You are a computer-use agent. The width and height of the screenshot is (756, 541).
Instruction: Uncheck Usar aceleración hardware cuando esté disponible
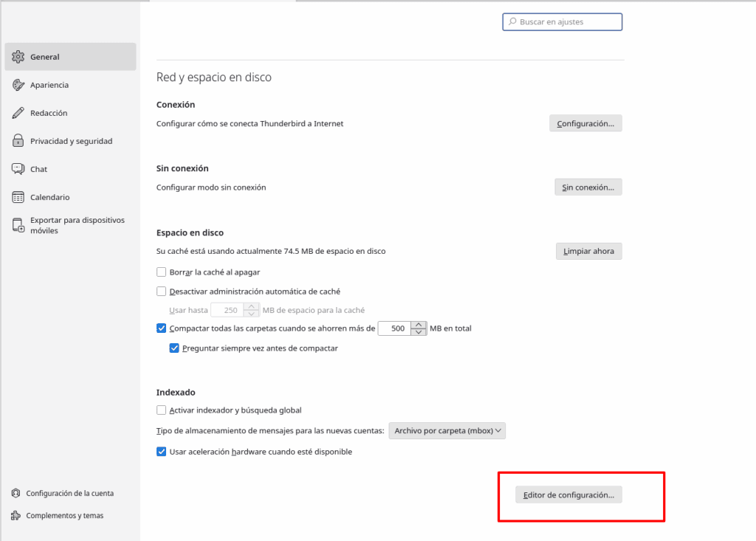[162, 452]
